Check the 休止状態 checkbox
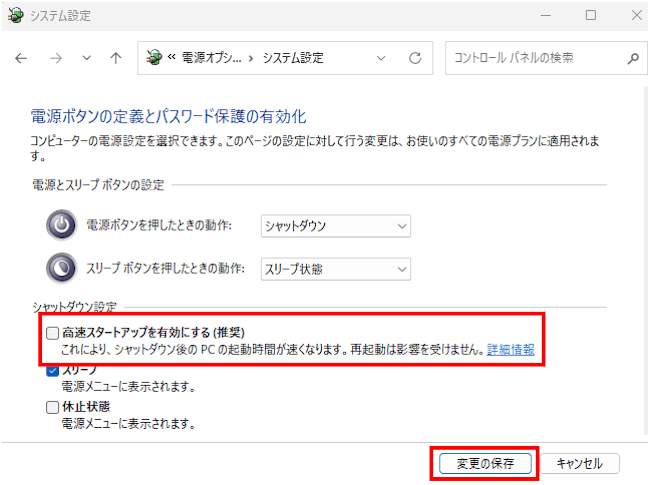Viewport: 650px width, 485px height. tap(53, 407)
